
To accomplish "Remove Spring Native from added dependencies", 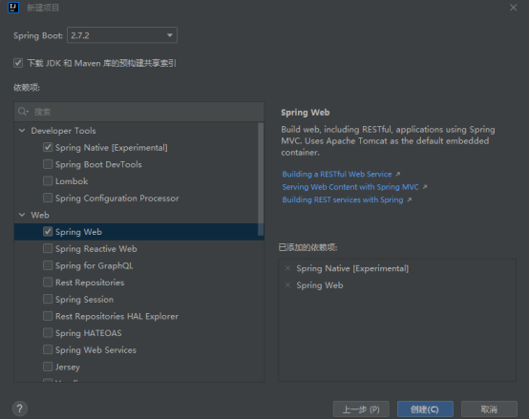I will [287, 268].
